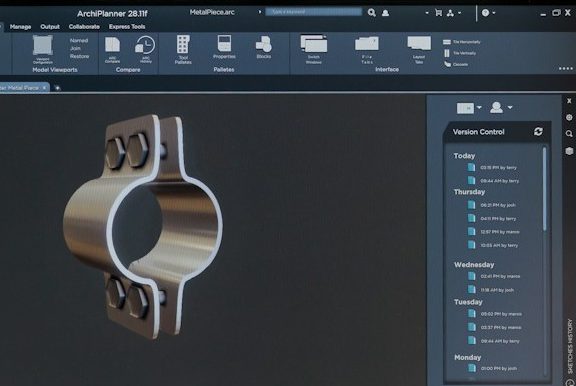Switch to the Express Tools tab

click(x=127, y=26)
